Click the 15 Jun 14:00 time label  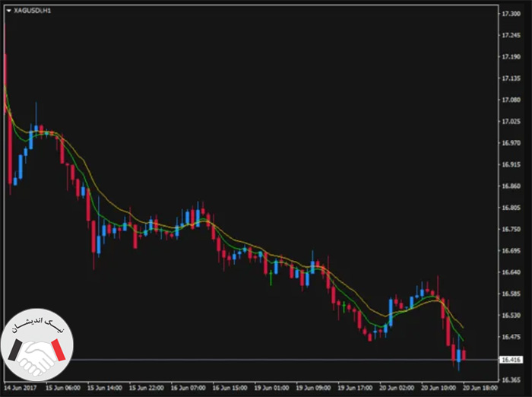click(105, 388)
